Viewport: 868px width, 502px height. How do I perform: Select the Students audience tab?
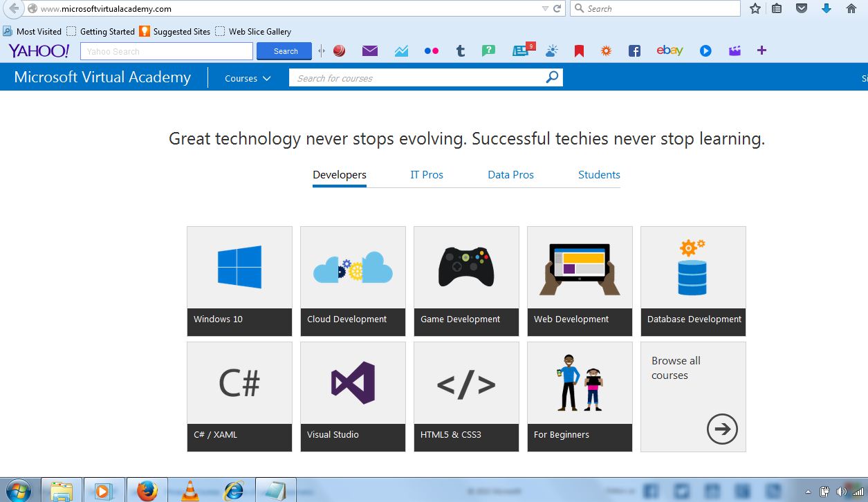(x=598, y=174)
